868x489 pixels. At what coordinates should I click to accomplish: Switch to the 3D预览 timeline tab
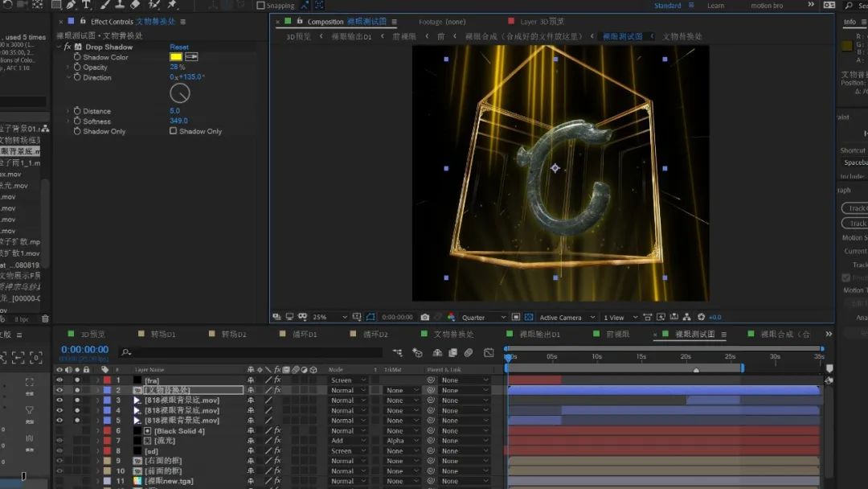92,335
